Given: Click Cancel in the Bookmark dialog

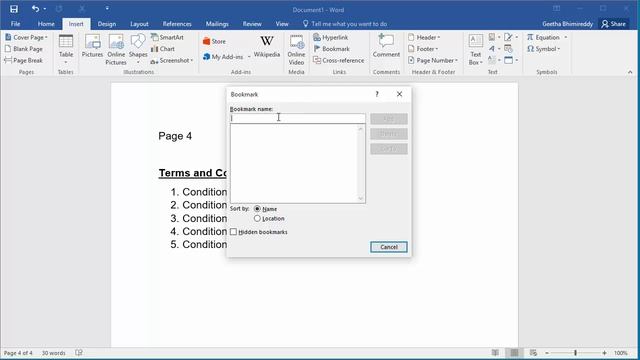Looking at the screenshot, I should click(x=389, y=247).
